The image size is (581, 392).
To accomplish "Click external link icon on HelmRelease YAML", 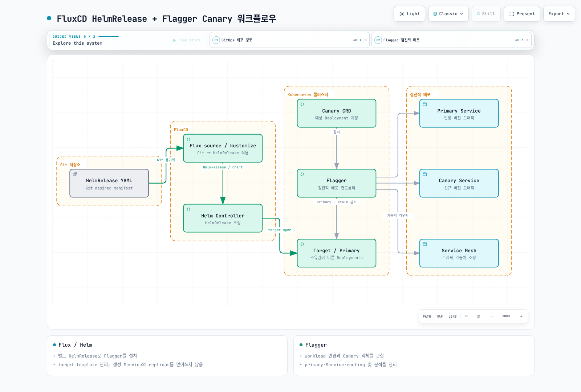I will pyautogui.click(x=75, y=174).
